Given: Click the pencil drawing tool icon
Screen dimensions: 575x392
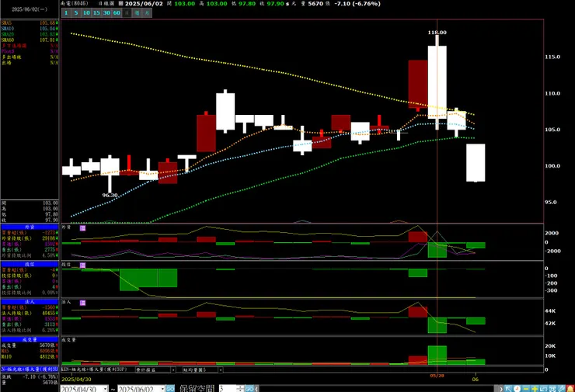Looking at the screenshot, I should 561,388.
